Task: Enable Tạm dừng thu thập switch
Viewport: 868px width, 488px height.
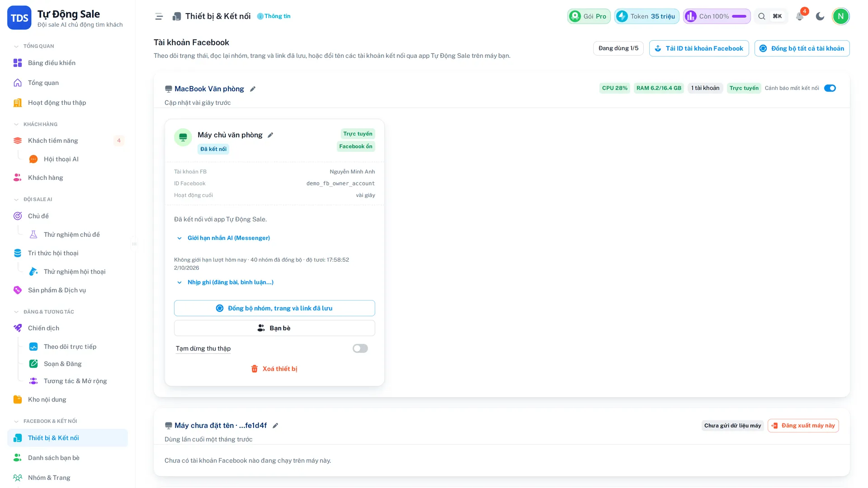Action: point(360,348)
